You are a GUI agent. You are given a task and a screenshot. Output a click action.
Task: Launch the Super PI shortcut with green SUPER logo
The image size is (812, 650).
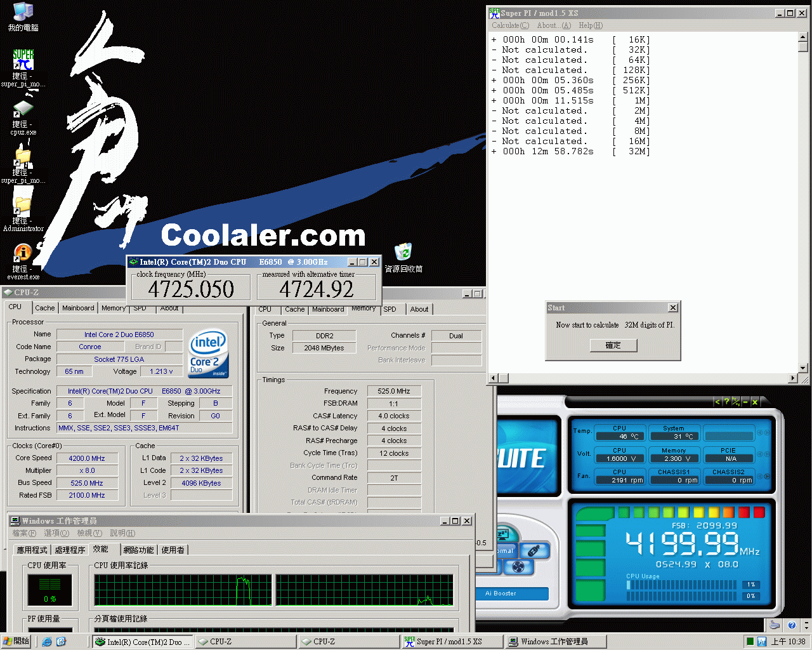pos(23,68)
